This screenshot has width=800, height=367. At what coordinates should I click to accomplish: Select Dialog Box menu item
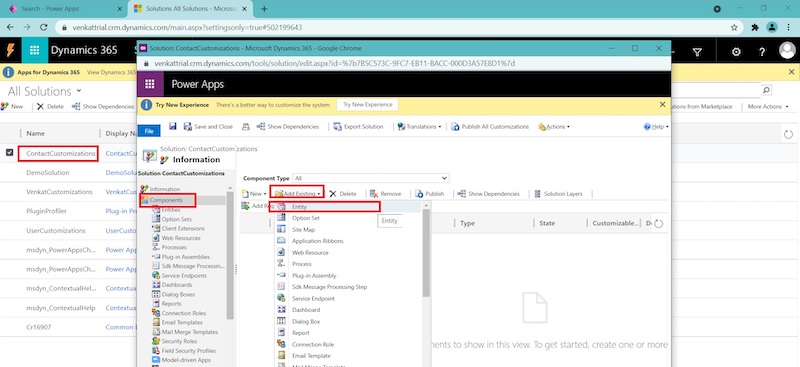306,322
